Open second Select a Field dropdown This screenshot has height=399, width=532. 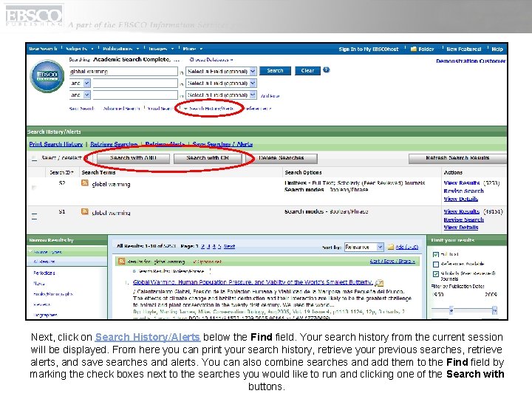tap(221, 83)
